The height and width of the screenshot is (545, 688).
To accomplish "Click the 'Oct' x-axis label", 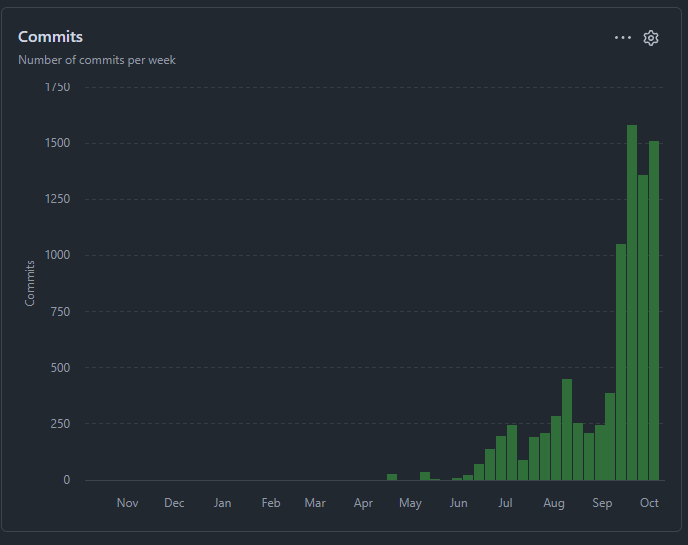I will point(649,503).
